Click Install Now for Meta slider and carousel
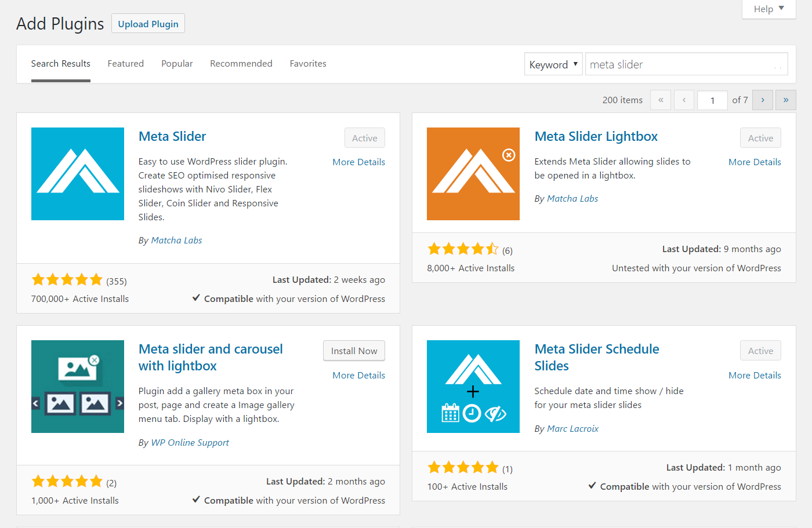 click(354, 351)
